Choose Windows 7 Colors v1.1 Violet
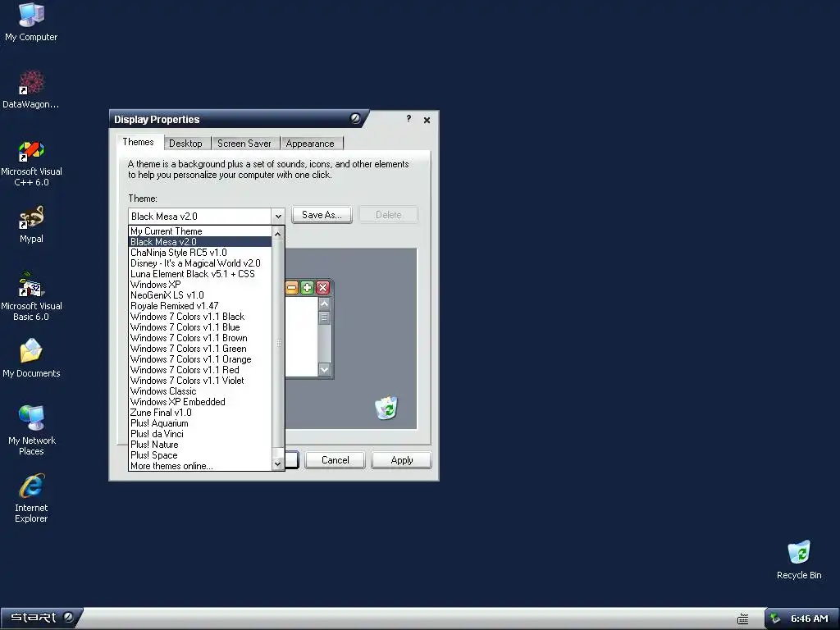 point(200,381)
